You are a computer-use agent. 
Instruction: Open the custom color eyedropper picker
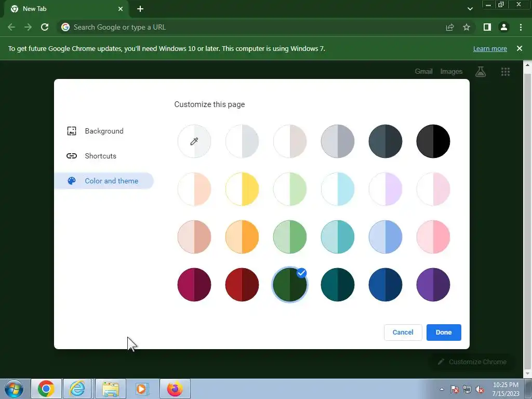(194, 141)
